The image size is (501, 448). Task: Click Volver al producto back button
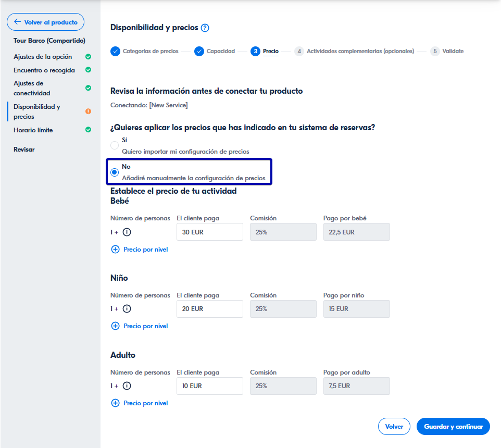pyautogui.click(x=45, y=22)
